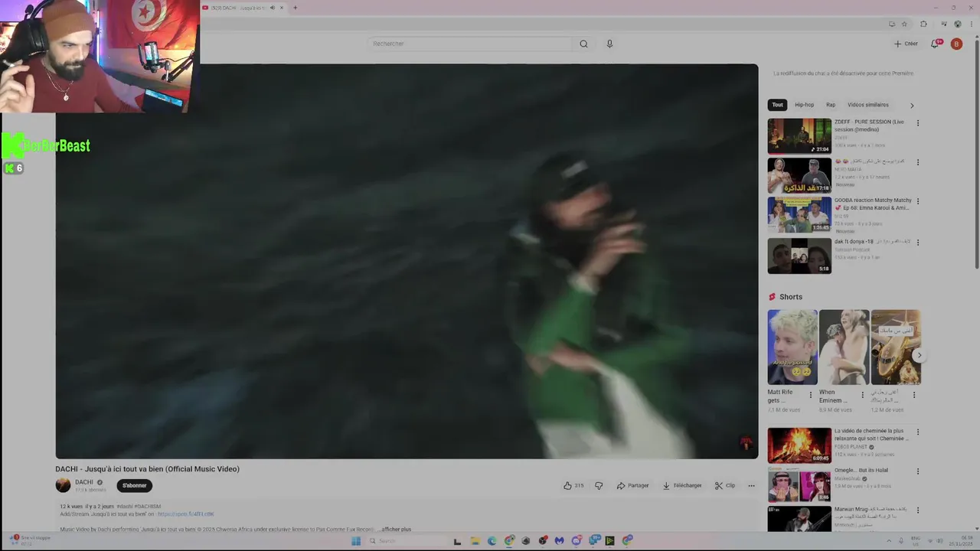Open options menu for GOOBA reaction video
This screenshot has width=980, height=551.
click(x=918, y=203)
